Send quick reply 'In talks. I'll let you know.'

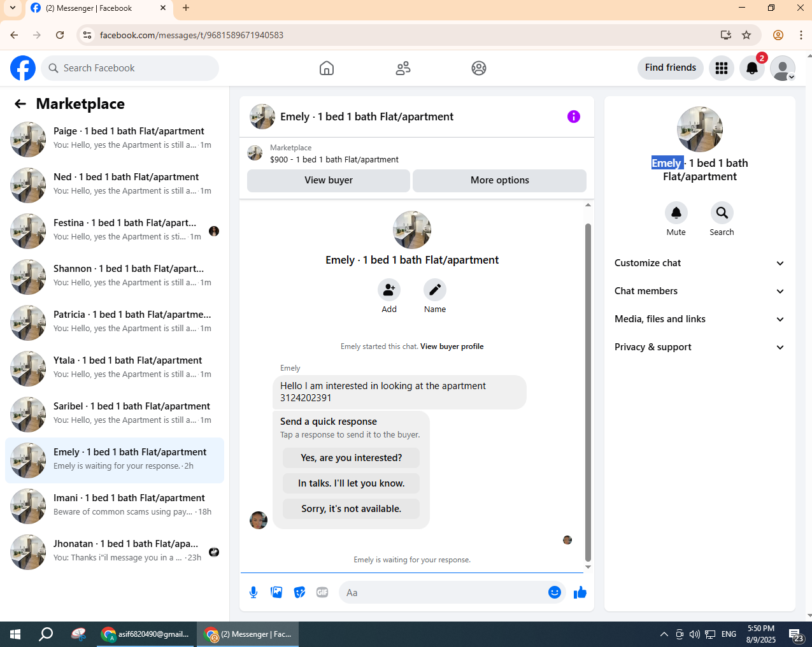[352, 483]
